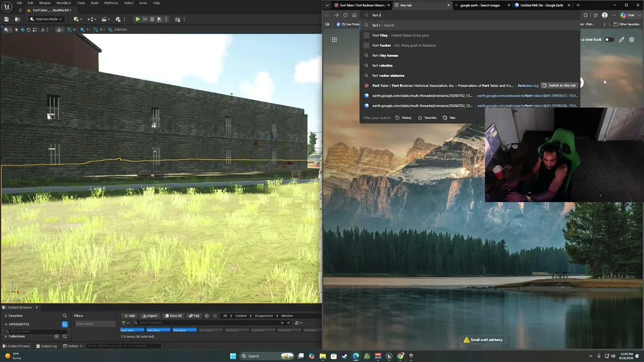Select the 'Fort Riley' search suggestion
This screenshot has height=362, width=644.
[x=470, y=35]
